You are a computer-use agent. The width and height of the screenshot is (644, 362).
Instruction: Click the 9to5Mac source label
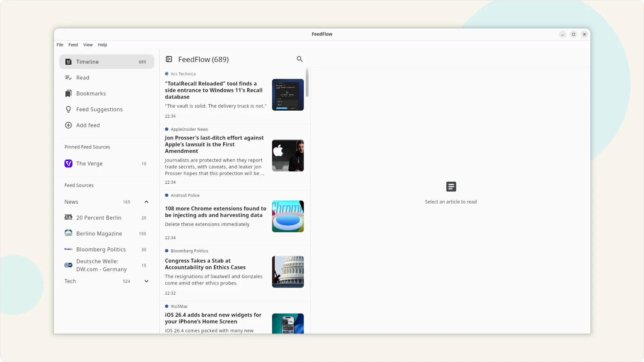coord(179,306)
